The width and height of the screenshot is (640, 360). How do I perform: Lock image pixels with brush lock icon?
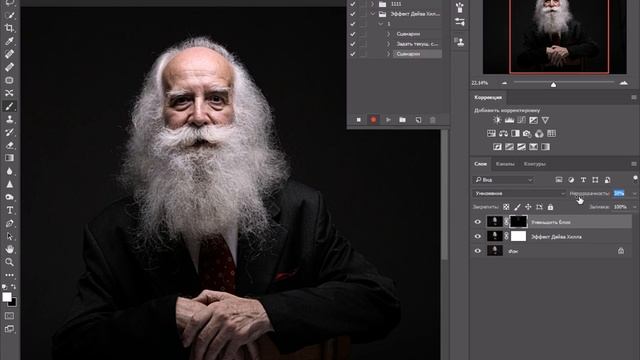coord(517,207)
